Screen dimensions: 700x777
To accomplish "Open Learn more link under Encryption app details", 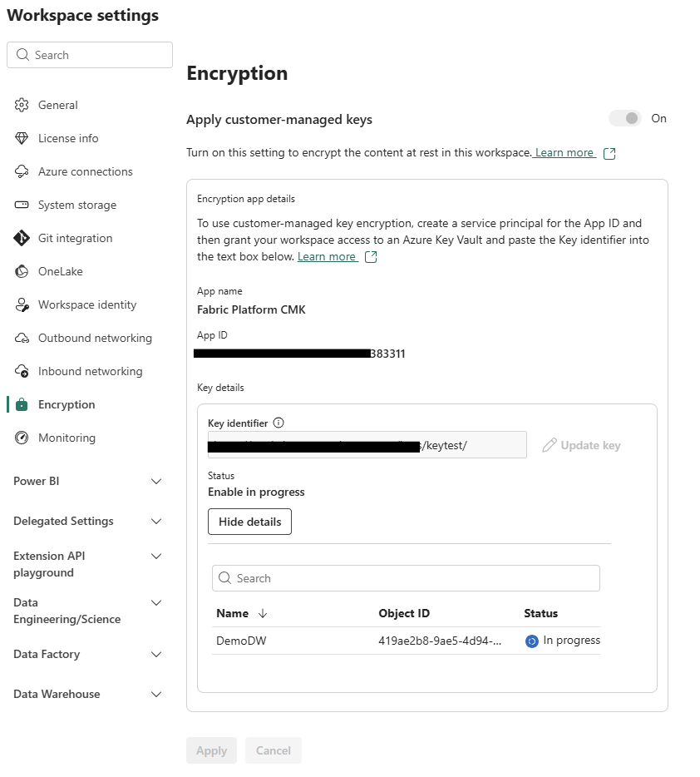I will (x=328, y=256).
